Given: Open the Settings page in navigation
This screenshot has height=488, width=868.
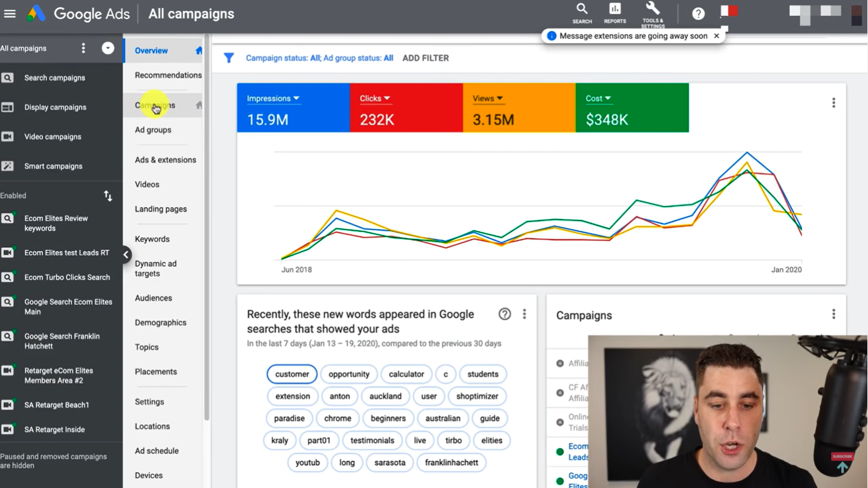Looking at the screenshot, I should click(149, 402).
